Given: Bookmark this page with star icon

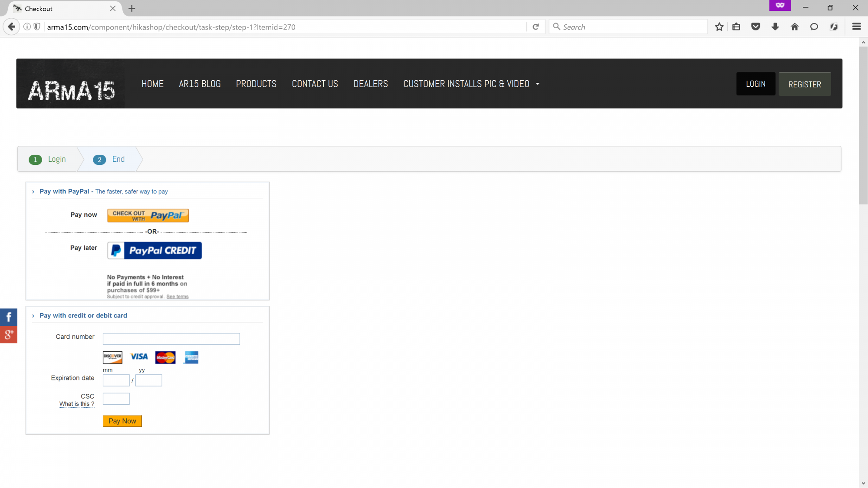Looking at the screenshot, I should tap(719, 27).
